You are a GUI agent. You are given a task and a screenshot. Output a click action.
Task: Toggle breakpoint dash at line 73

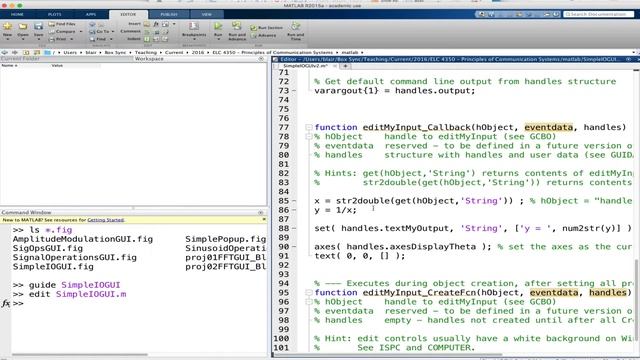294,91
